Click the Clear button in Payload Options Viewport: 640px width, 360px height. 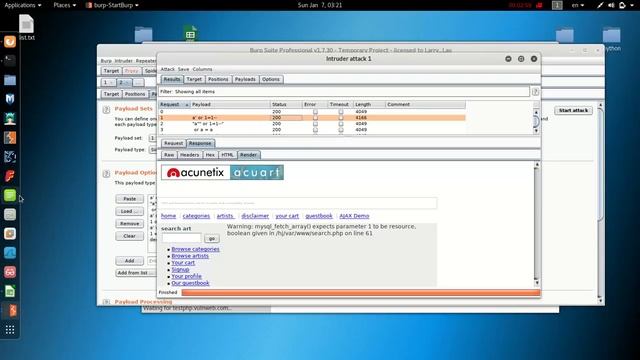[x=129, y=236]
